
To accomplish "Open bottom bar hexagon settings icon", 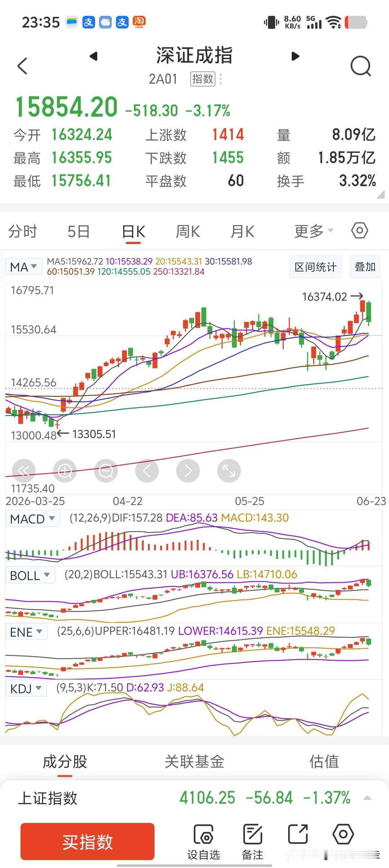I will (x=343, y=834).
